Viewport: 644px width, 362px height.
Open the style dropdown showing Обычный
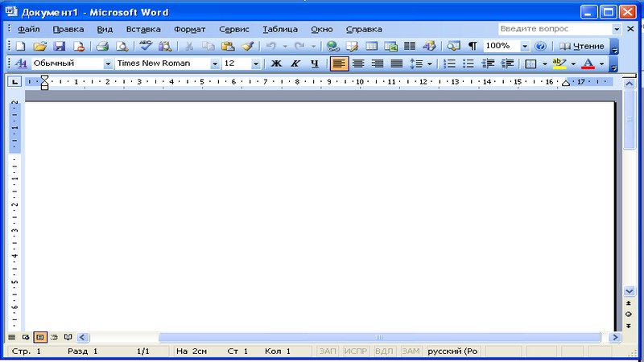tap(108, 64)
